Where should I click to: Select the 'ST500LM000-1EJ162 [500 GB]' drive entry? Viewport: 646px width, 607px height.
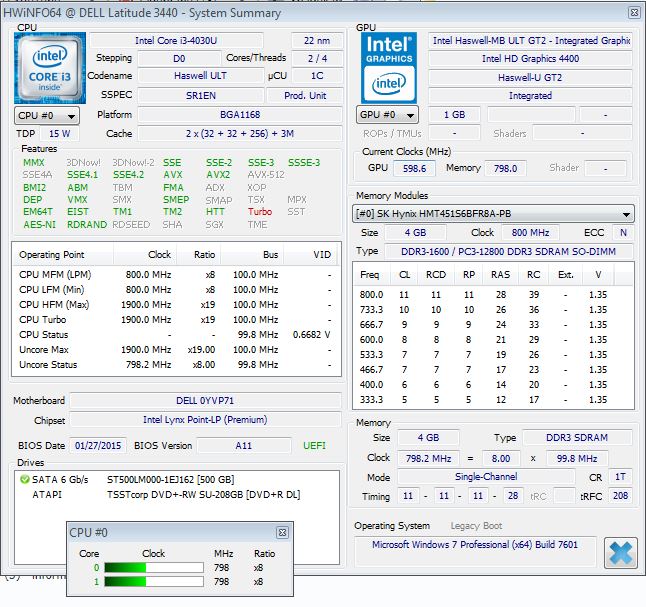pos(171,480)
